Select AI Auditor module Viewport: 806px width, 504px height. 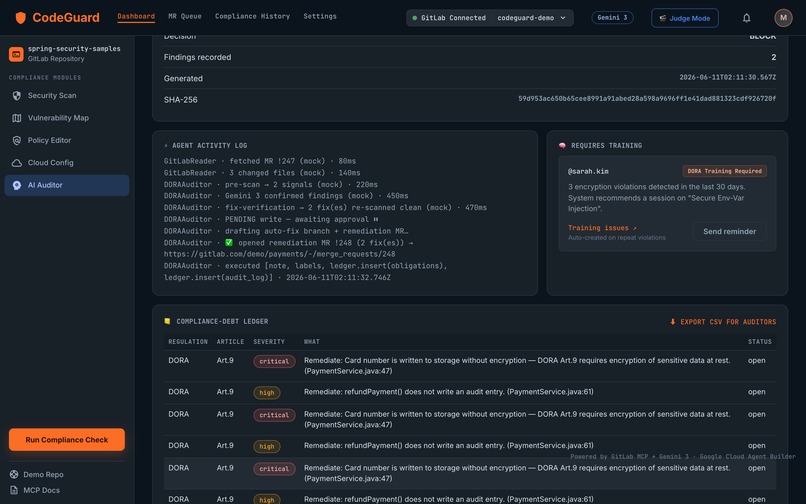(x=67, y=185)
